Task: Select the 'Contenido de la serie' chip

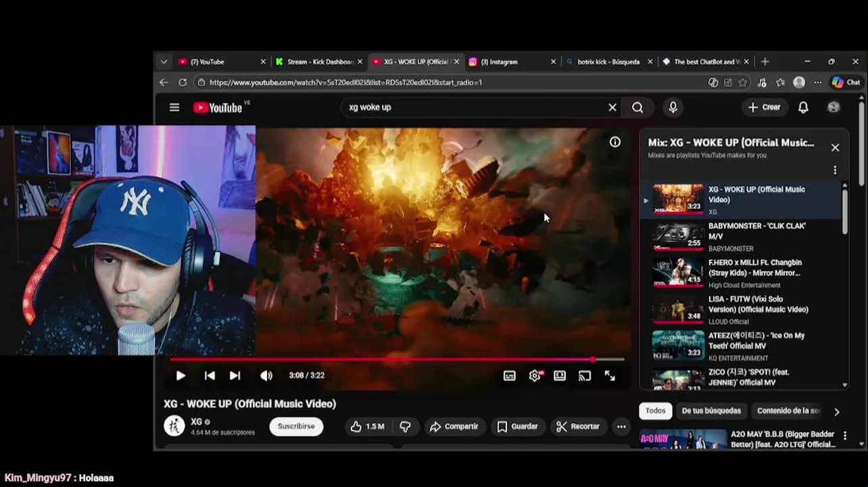Action: coord(788,411)
